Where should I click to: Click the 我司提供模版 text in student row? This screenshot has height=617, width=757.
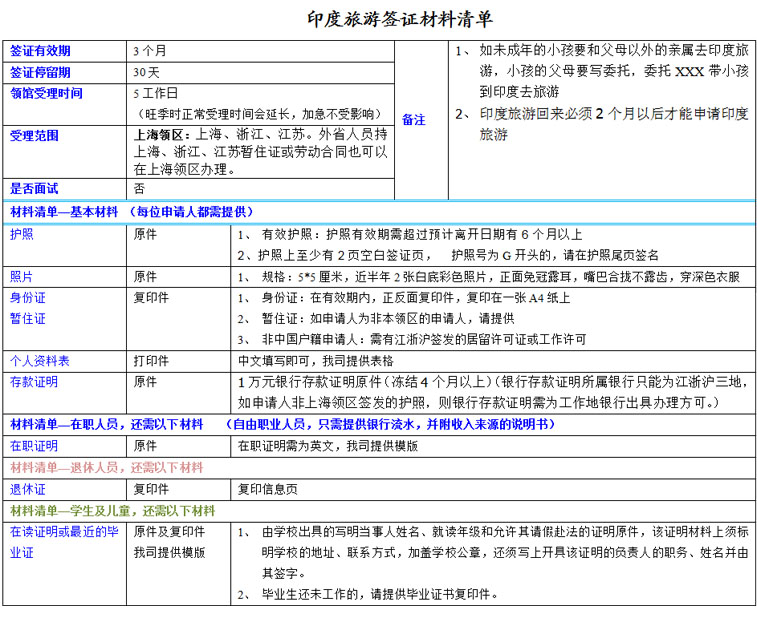tap(169, 552)
